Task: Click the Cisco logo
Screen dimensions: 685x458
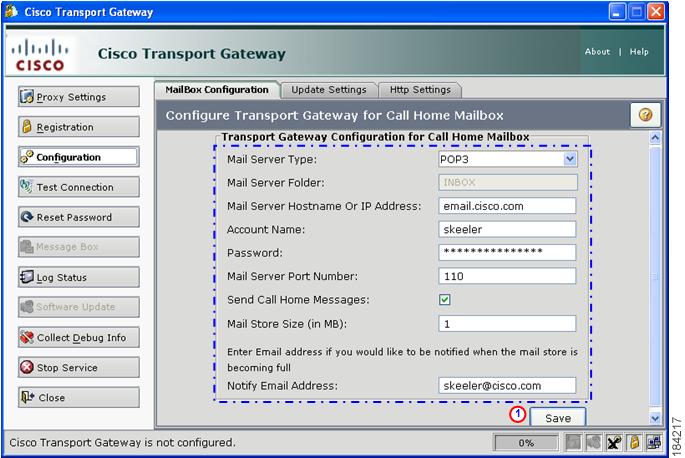Action: [40, 55]
